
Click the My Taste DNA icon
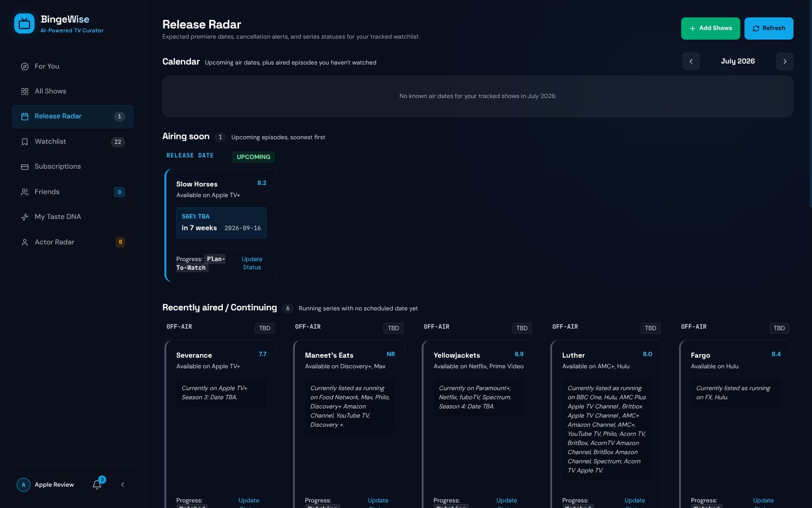(x=24, y=217)
